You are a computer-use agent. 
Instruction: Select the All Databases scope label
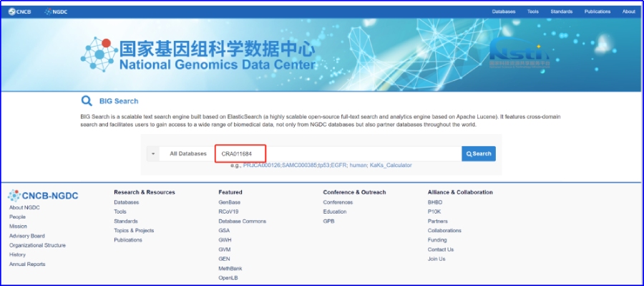(188, 153)
